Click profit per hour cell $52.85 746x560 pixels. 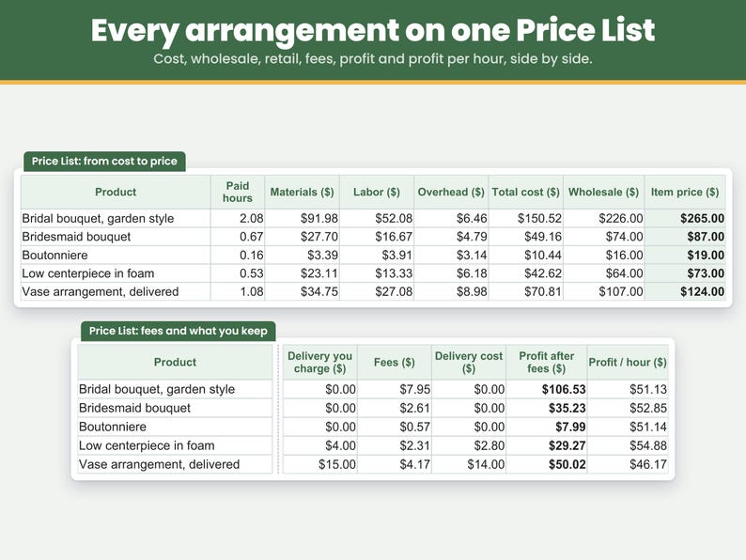(628, 408)
